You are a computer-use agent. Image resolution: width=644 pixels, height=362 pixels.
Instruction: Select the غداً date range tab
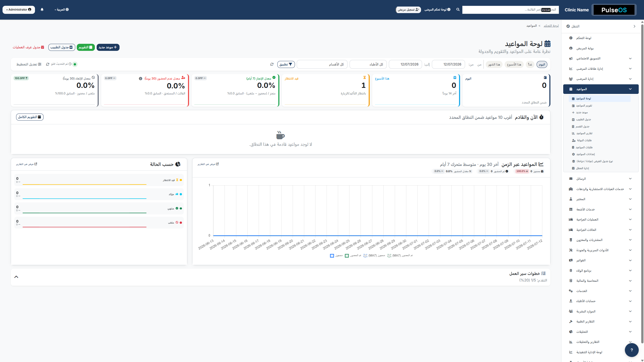pos(530,64)
